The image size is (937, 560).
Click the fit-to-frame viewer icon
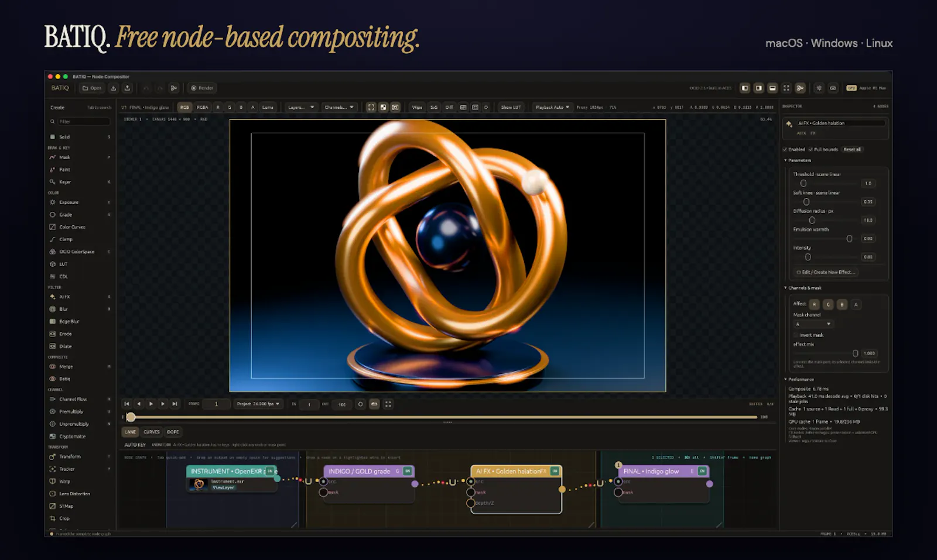tap(371, 107)
